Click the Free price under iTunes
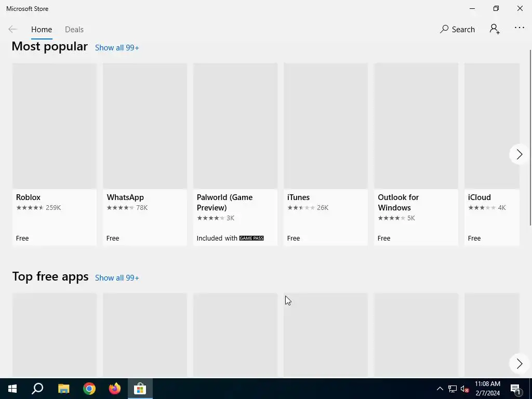 coord(294,238)
